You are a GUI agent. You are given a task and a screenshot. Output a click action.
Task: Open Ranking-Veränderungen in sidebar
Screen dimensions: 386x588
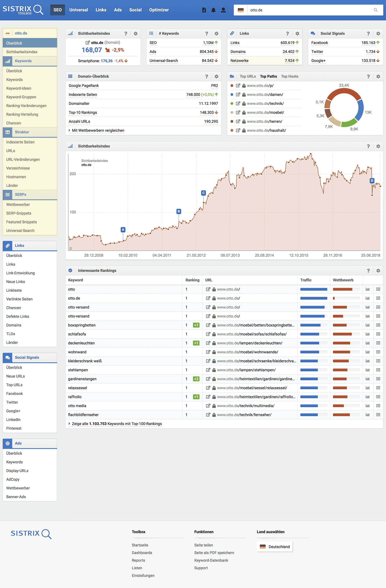click(x=26, y=106)
